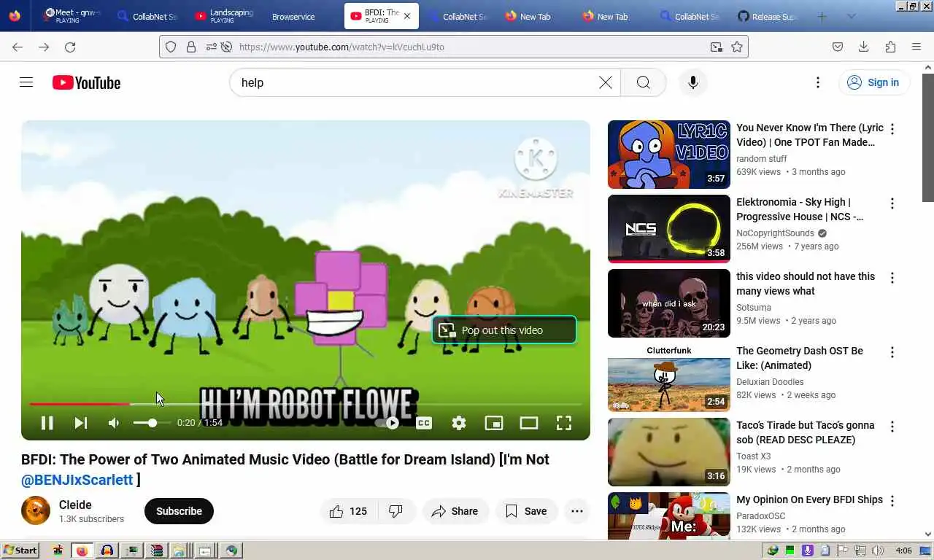Viewport: 934px width, 560px height.
Task: Enter fullscreen mode
Action: tap(564, 423)
